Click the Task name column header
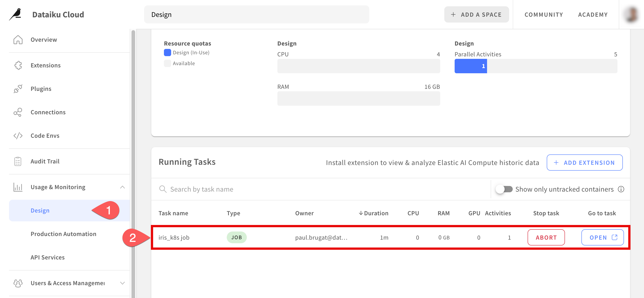The image size is (644, 298). pos(173,213)
